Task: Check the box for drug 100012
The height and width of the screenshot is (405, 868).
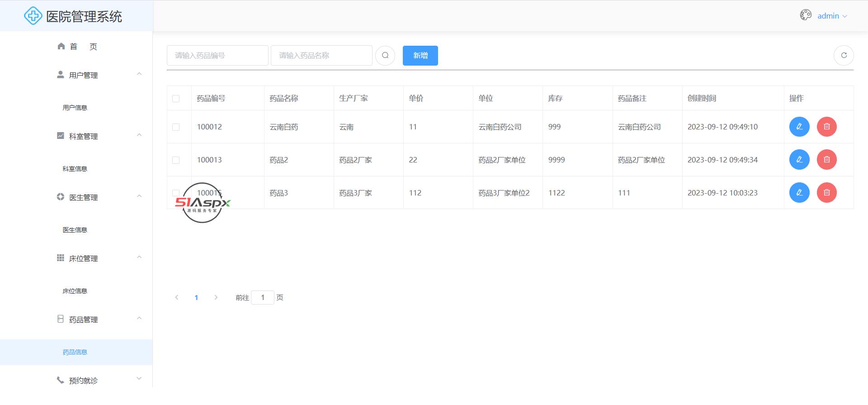Action: pos(176,127)
